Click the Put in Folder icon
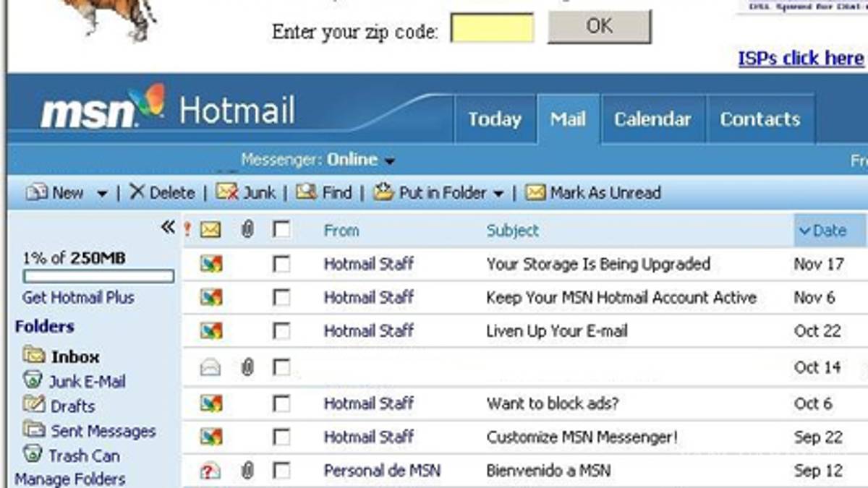 tap(383, 192)
